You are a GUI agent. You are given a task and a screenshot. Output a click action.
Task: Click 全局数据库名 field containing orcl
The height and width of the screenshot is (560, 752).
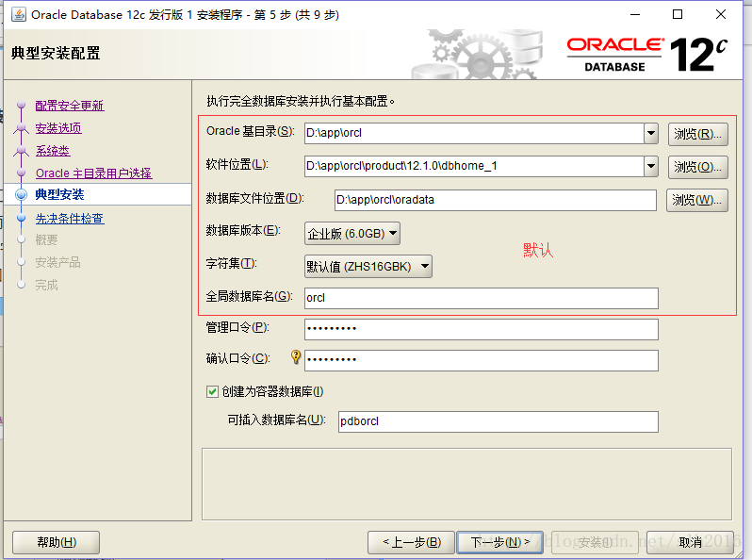pyautogui.click(x=481, y=299)
